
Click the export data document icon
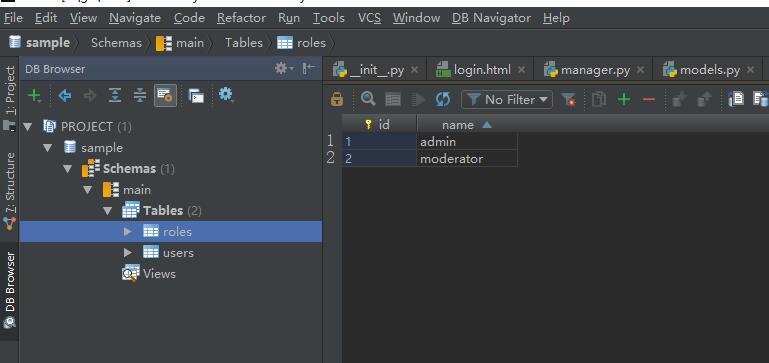(736, 99)
